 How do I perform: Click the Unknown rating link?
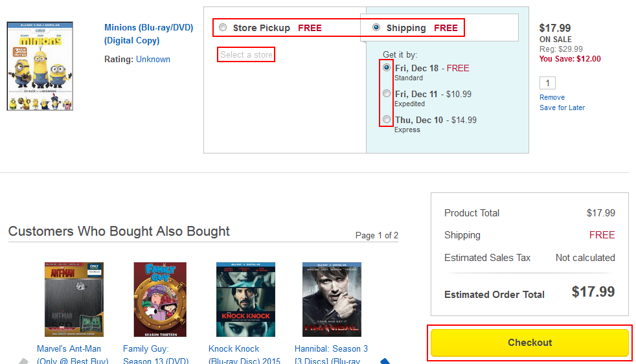point(153,59)
